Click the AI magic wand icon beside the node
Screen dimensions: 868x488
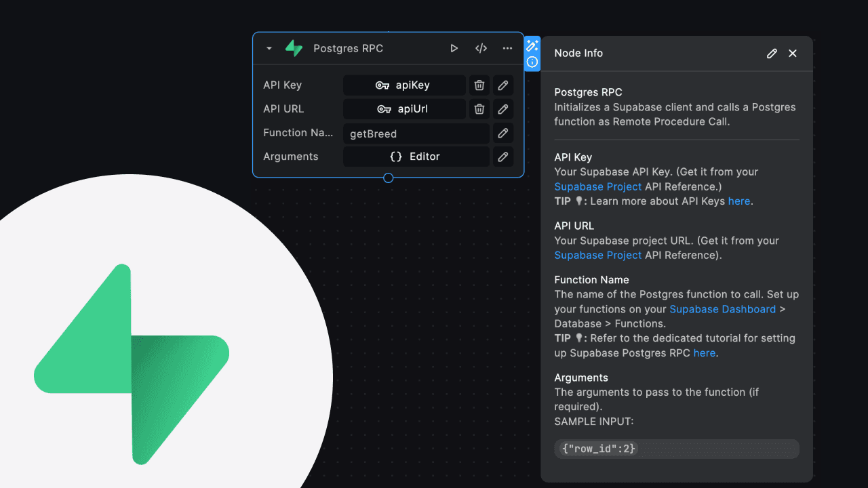tap(532, 45)
